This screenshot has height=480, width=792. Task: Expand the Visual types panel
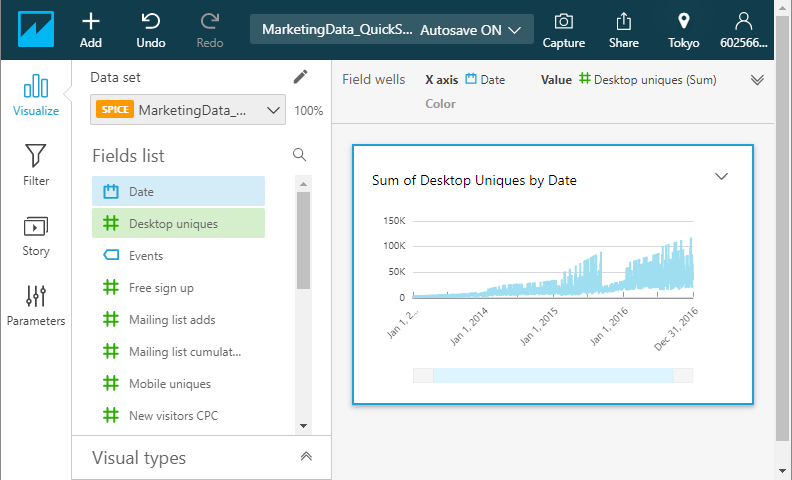306,457
